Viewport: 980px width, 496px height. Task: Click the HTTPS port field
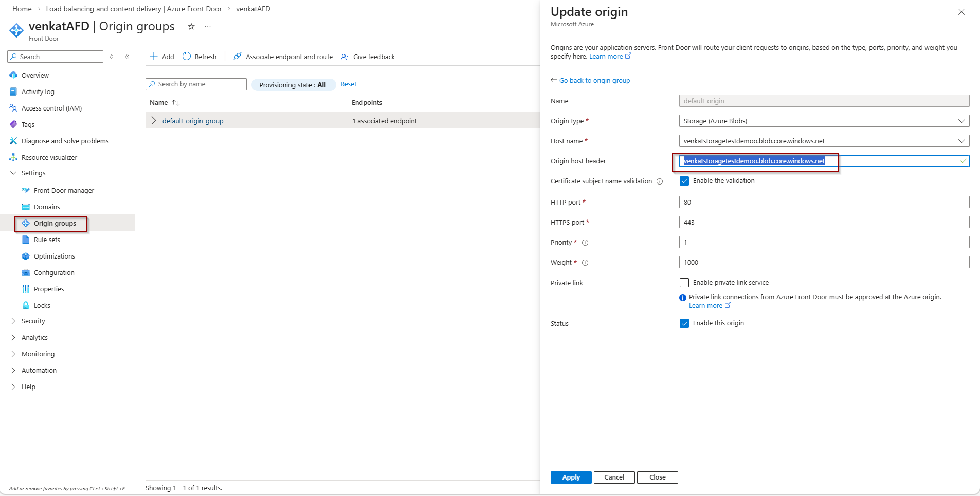[x=824, y=222]
